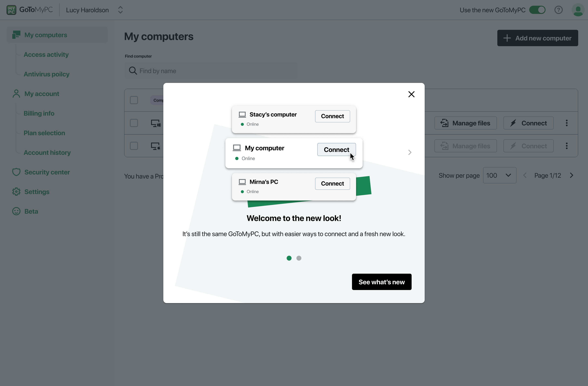Click the Page 1/12 indicator
This screenshot has height=386, width=588.
pyautogui.click(x=548, y=175)
